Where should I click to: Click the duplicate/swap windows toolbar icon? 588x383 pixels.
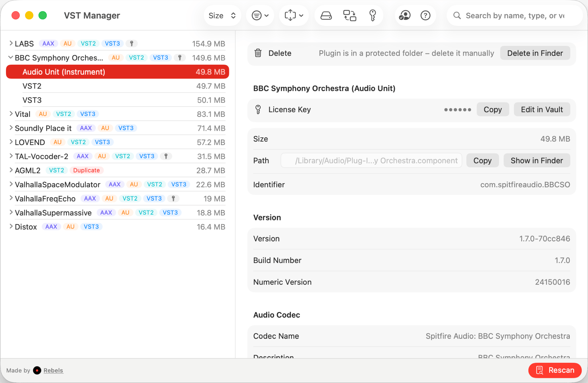349,16
